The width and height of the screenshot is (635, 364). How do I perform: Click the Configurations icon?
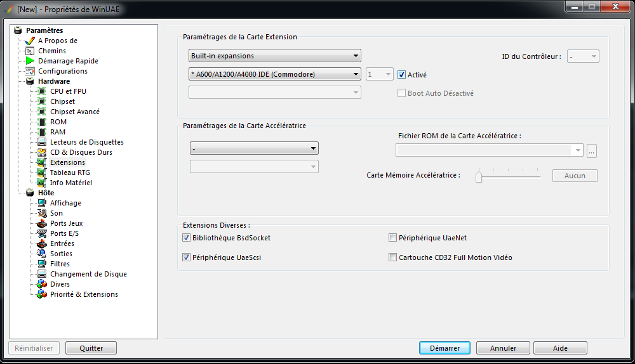point(30,71)
